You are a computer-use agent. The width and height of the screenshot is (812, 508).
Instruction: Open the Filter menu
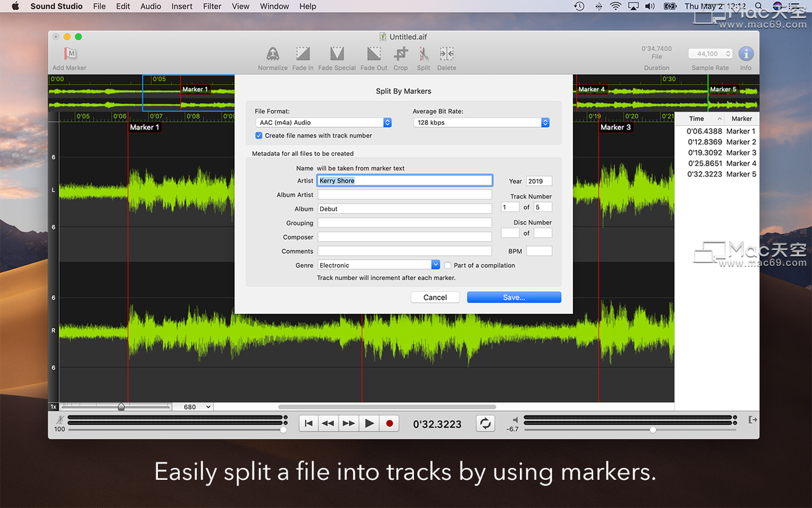tap(212, 7)
